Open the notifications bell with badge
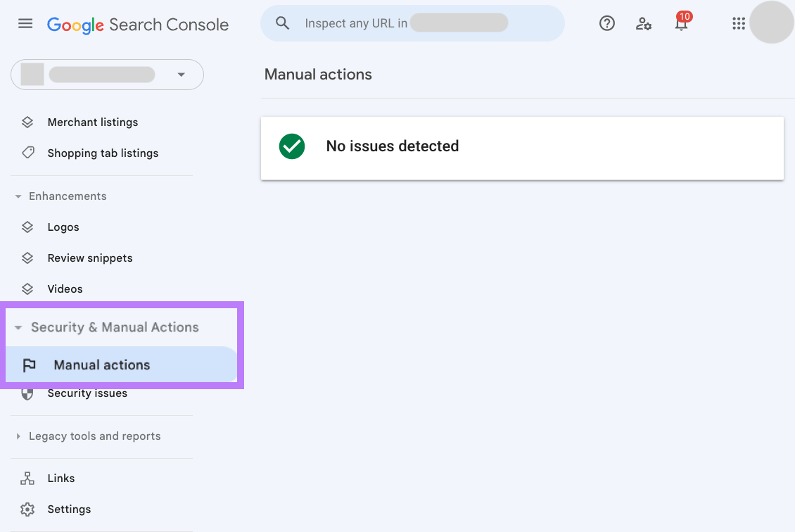The height and width of the screenshot is (532, 795). 681,23
